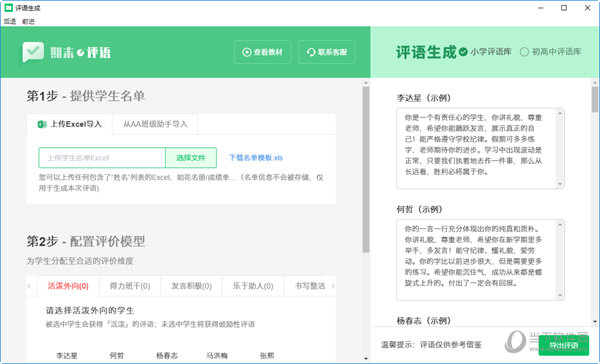Click 李达星（示例） heading

coord(424,98)
